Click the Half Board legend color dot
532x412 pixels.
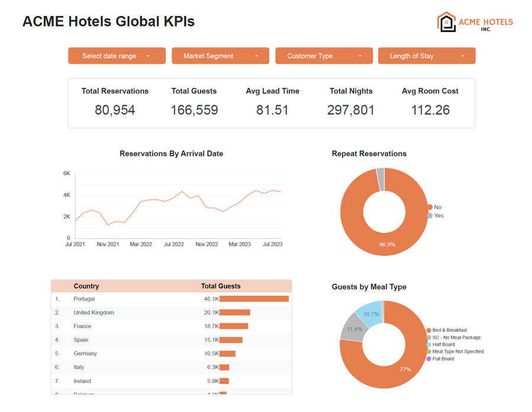429,345
